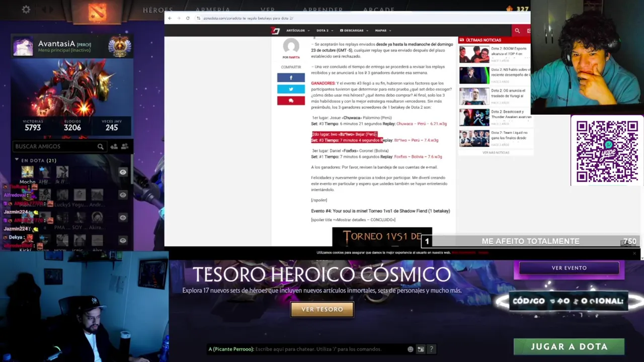Toggle spectate eye for LuckyS row
The height and width of the screenshot is (362, 644).
pos(123,195)
